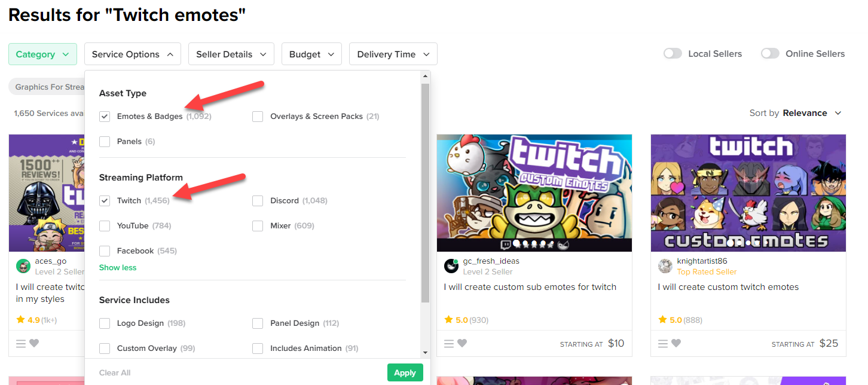
Task: Enable the Local Sellers toggle
Action: pos(672,53)
